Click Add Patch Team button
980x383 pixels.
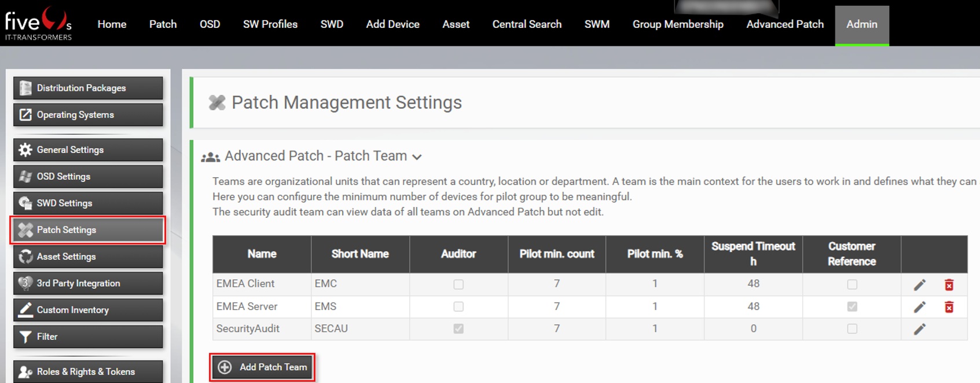coord(263,367)
